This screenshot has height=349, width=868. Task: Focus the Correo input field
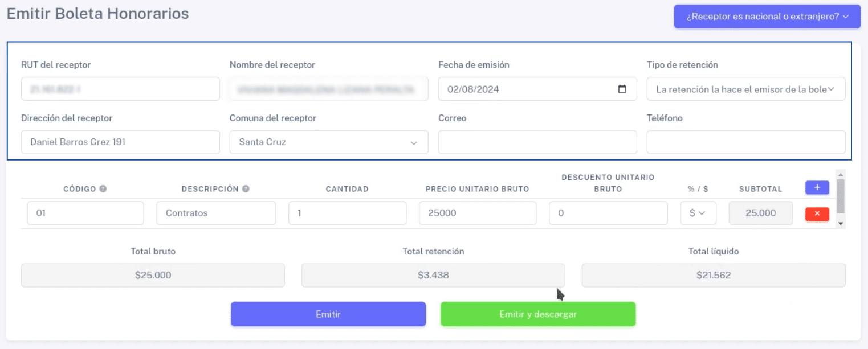[x=537, y=142]
